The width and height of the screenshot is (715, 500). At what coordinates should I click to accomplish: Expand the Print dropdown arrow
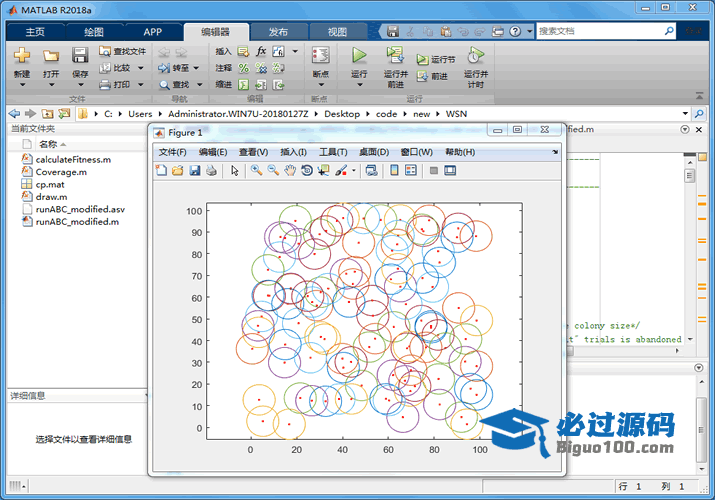(140, 85)
